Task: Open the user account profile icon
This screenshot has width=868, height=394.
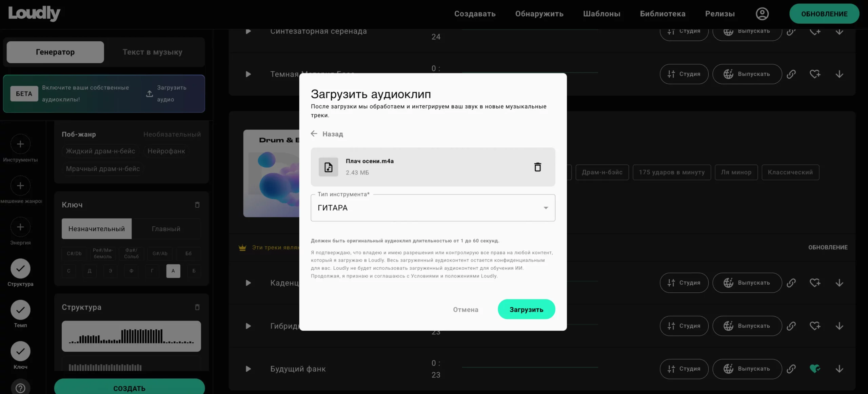Action: 762,14
